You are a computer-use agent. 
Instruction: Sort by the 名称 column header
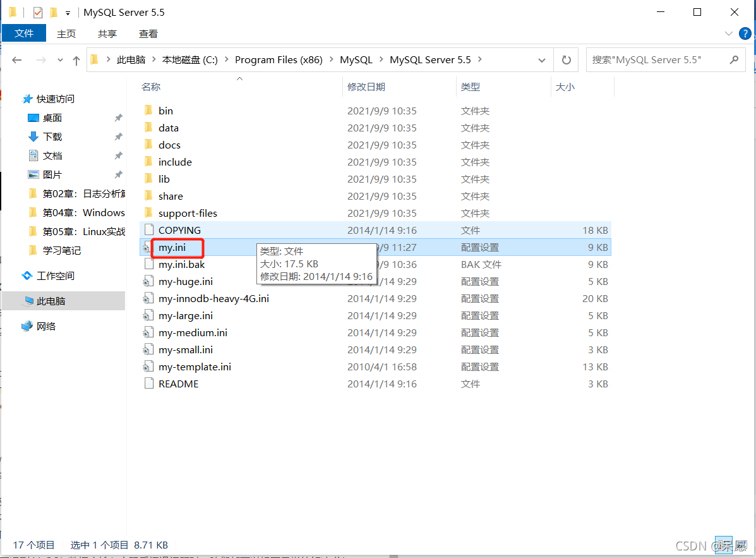click(151, 87)
